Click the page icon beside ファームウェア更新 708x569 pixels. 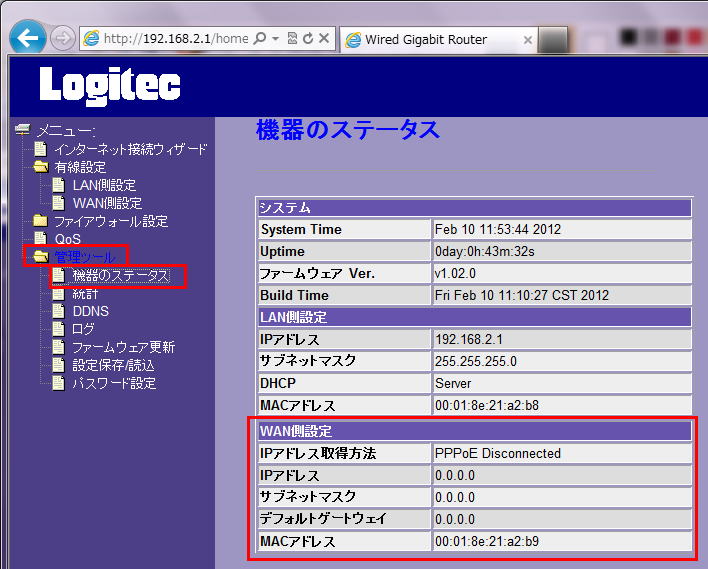point(58,347)
